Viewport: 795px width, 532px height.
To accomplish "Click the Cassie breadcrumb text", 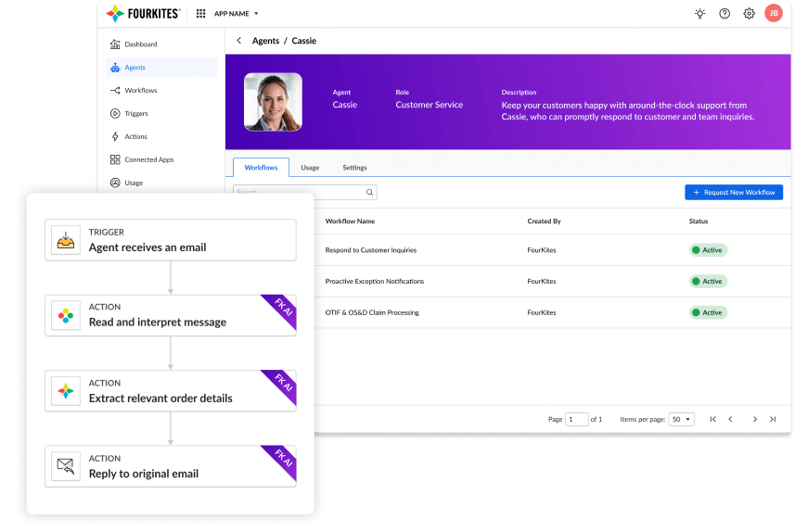I will tap(303, 41).
